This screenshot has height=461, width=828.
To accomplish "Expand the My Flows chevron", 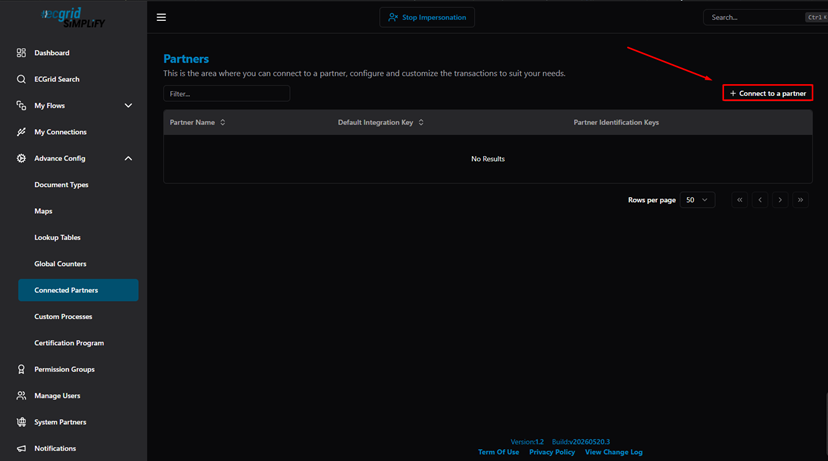I will (x=128, y=106).
